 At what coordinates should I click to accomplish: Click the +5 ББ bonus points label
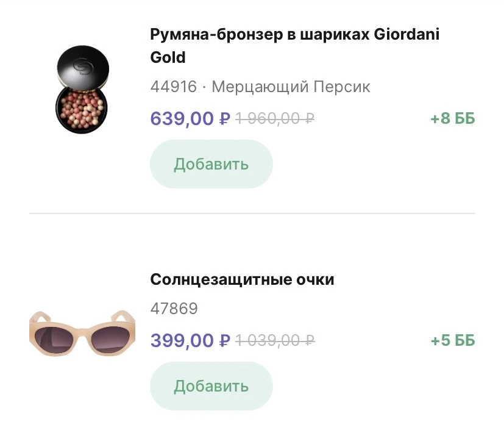pyautogui.click(x=452, y=340)
